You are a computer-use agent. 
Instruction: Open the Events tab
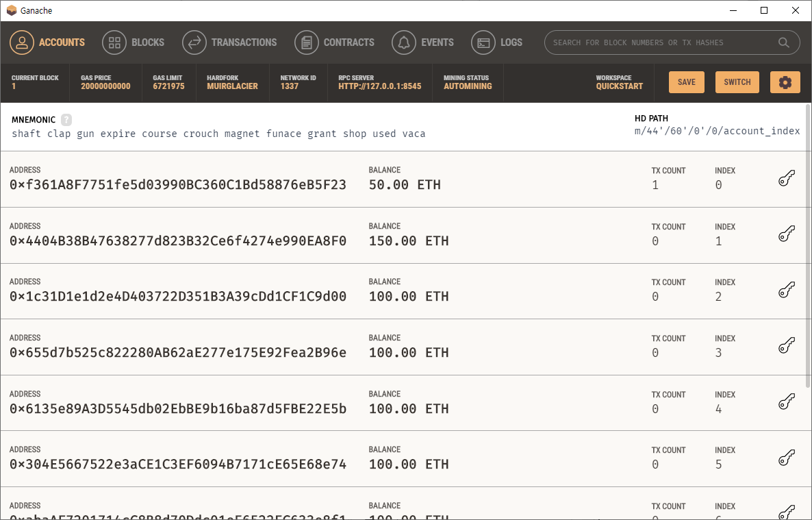coord(422,42)
